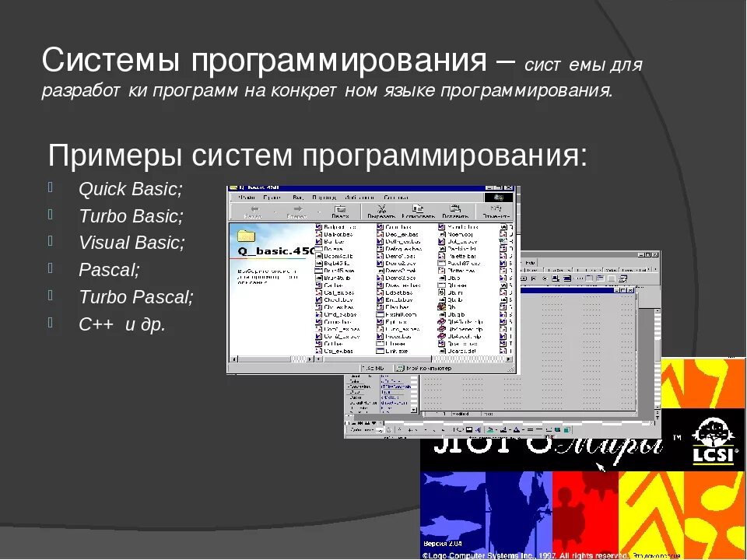This screenshot has height=560, width=747.
Task: Select the Csr_ex.bas file
Action: [335, 351]
